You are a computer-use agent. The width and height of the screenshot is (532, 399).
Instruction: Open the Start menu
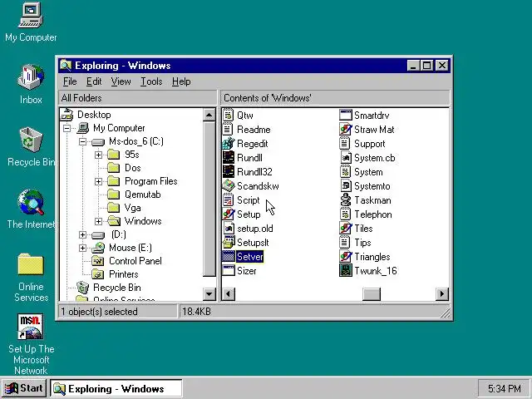click(x=24, y=388)
